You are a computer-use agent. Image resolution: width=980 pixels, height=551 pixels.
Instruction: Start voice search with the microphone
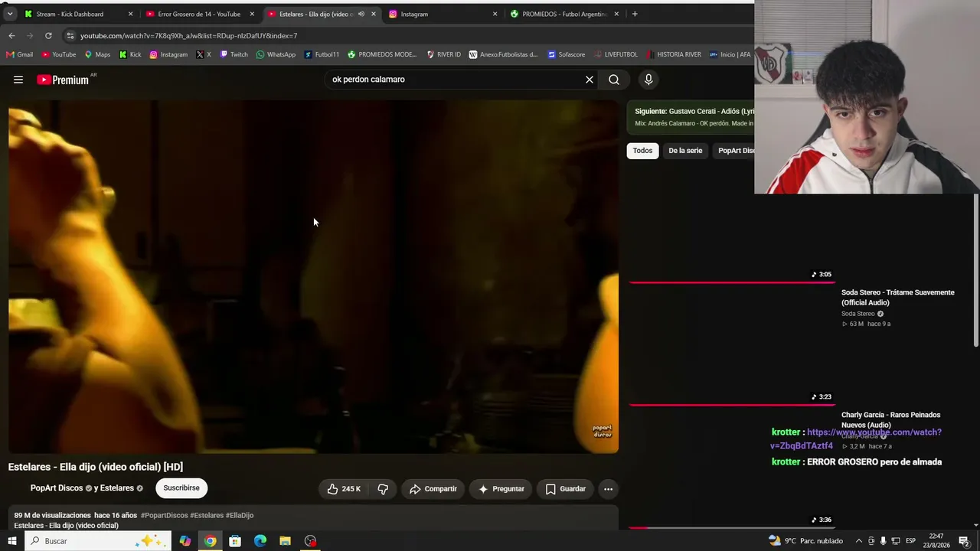pyautogui.click(x=648, y=80)
